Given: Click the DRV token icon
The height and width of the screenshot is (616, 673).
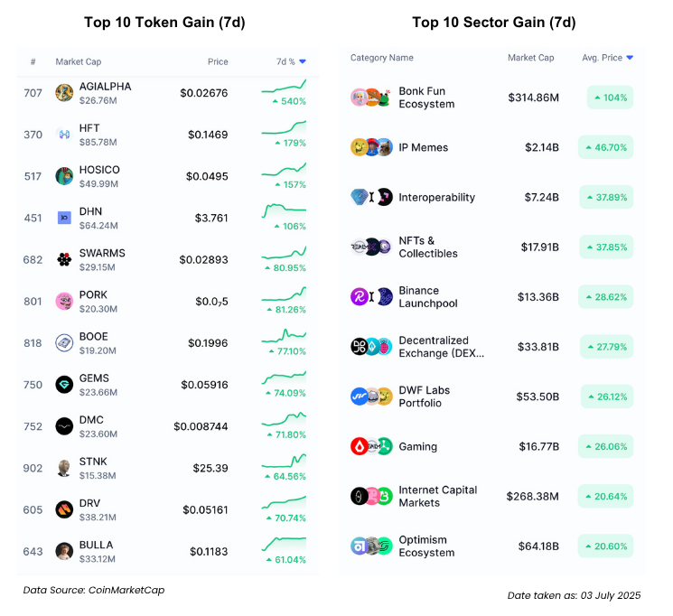Looking at the screenshot, I should (x=64, y=509).
